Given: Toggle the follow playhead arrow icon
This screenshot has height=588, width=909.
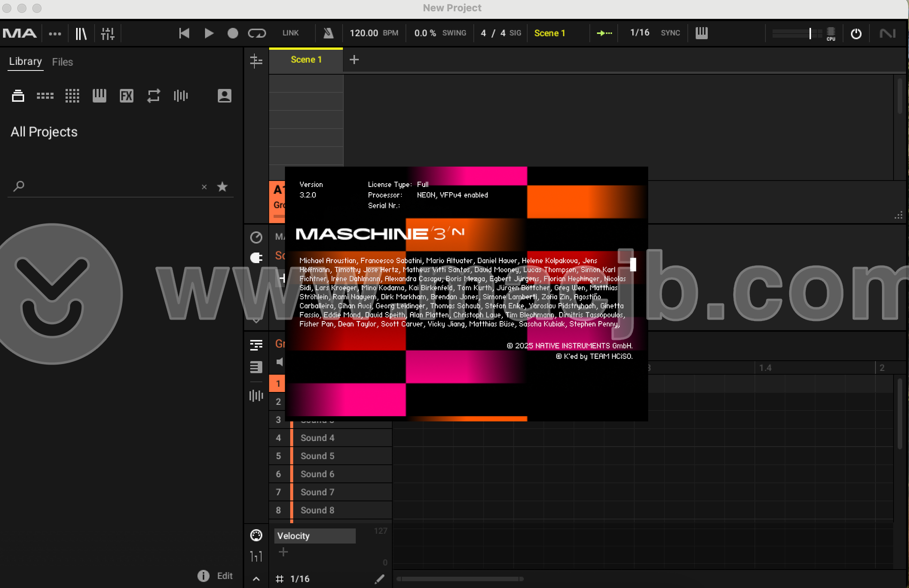Looking at the screenshot, I should [604, 33].
